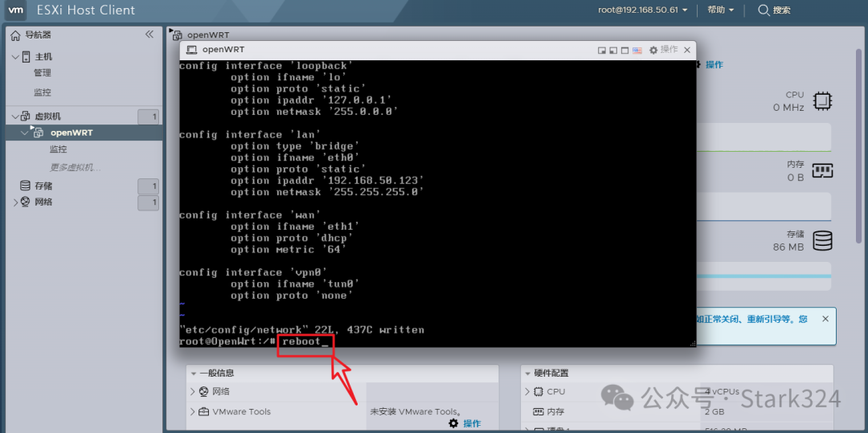Click the blue 操作 button behind the console
The width and height of the screenshot is (868, 433).
(x=714, y=65)
